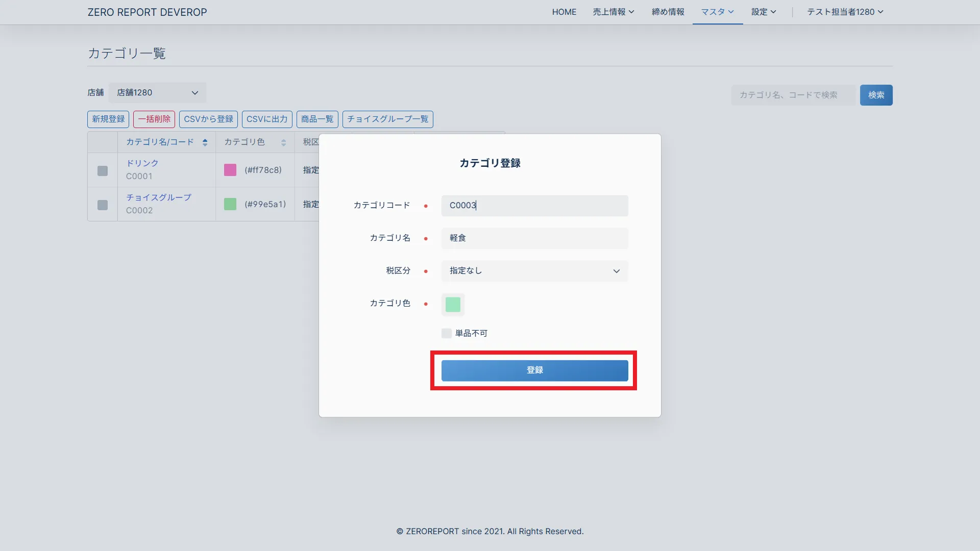980x551 pixels.
Task: Open the 売上情報 menu
Action: (613, 12)
